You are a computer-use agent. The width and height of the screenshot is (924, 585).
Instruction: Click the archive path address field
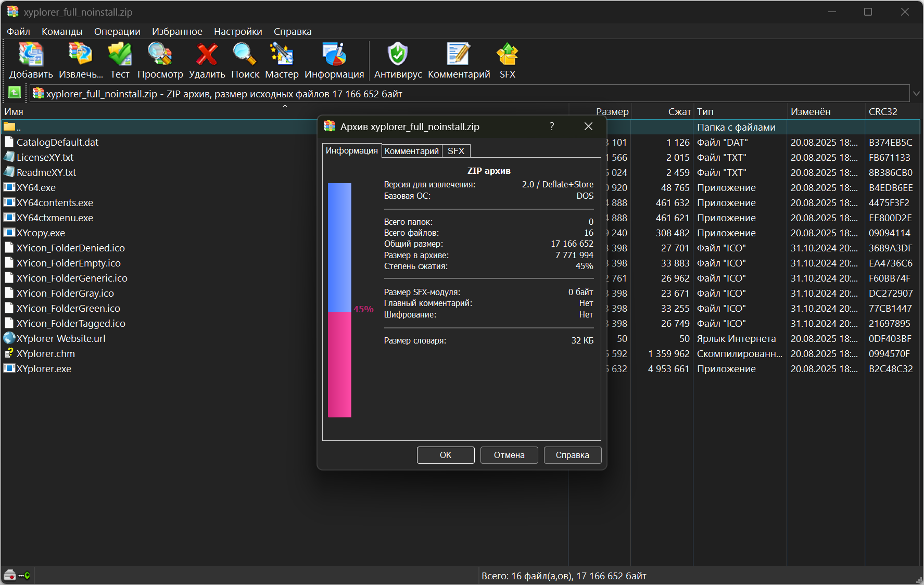pos(469,94)
